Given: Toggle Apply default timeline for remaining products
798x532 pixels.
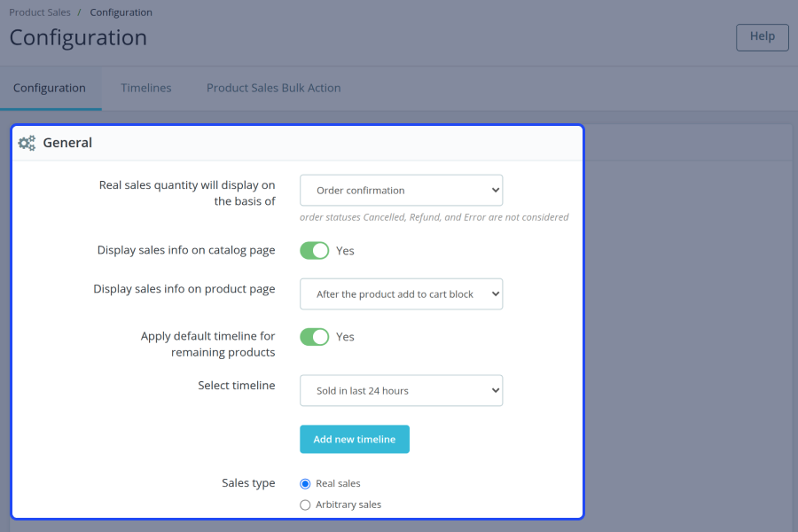Looking at the screenshot, I should 315,337.
